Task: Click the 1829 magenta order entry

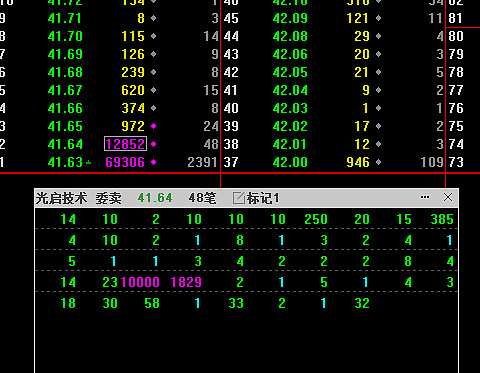Action: point(186,282)
